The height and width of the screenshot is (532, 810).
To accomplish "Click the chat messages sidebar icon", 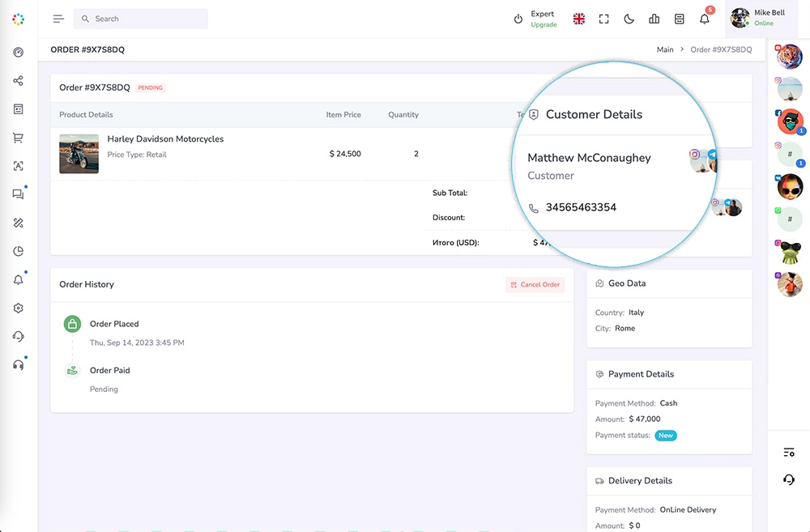I will 18,194.
